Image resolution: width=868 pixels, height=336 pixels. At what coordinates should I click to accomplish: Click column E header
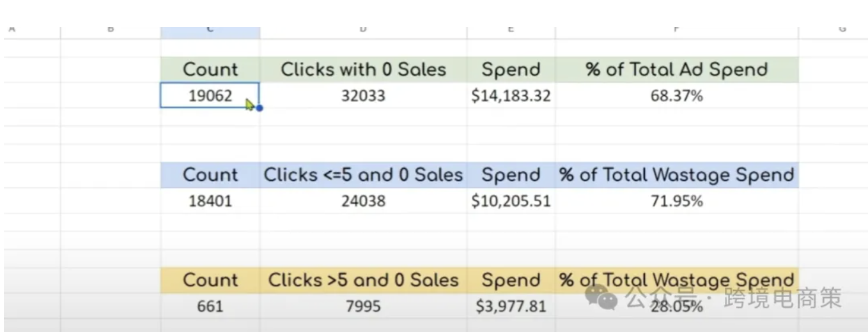[511, 30]
